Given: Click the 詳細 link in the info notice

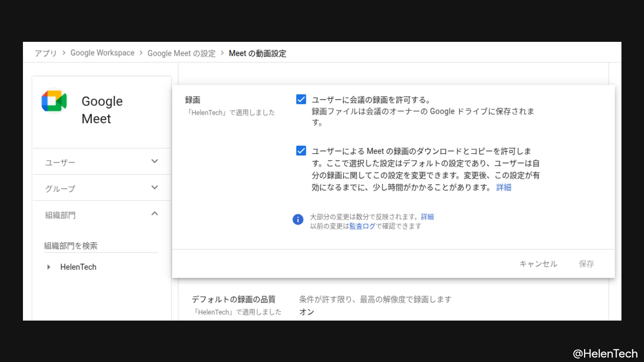Looking at the screenshot, I should tap(427, 217).
